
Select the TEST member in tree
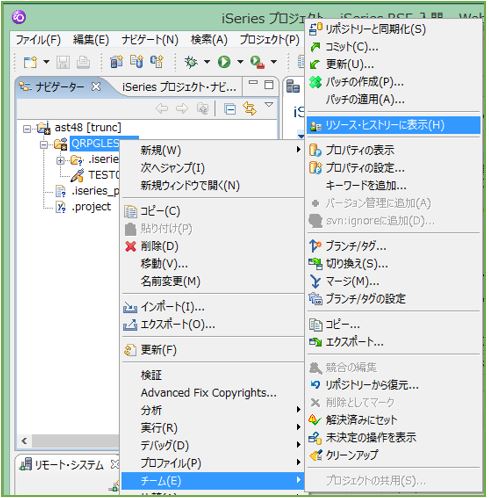tap(104, 175)
